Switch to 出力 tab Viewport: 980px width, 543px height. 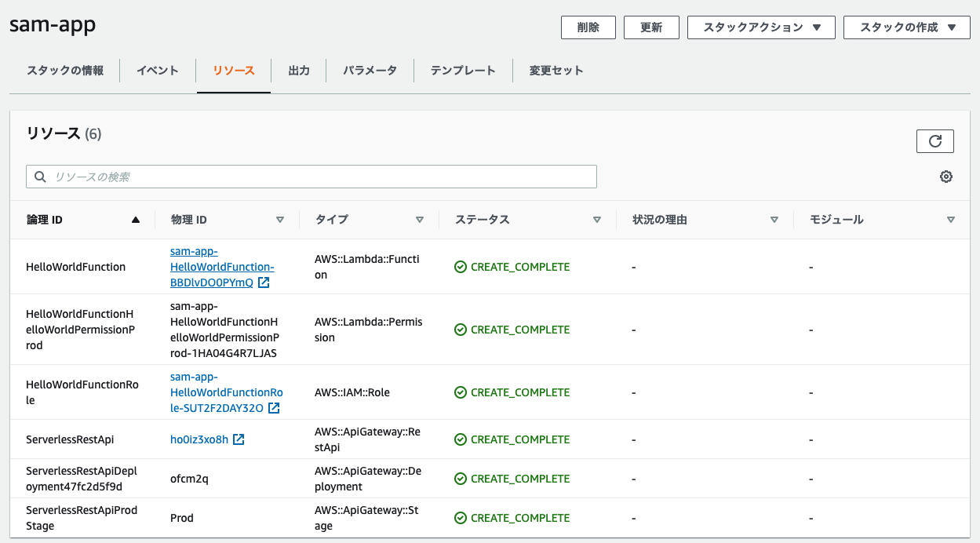[x=299, y=71]
